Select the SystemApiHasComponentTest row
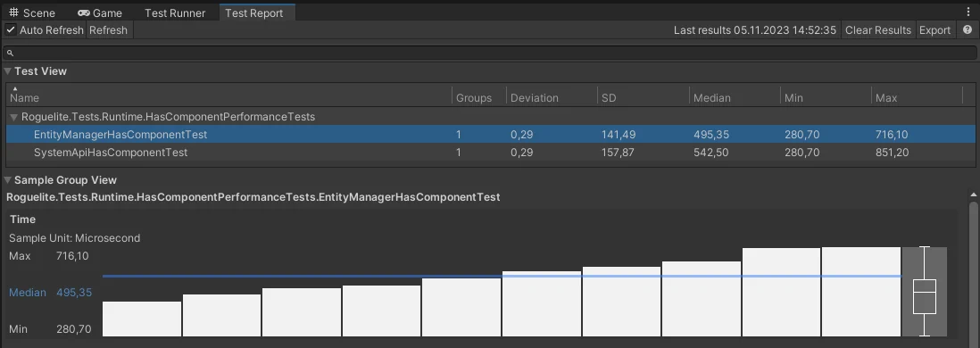This screenshot has height=348, width=980. [490, 153]
